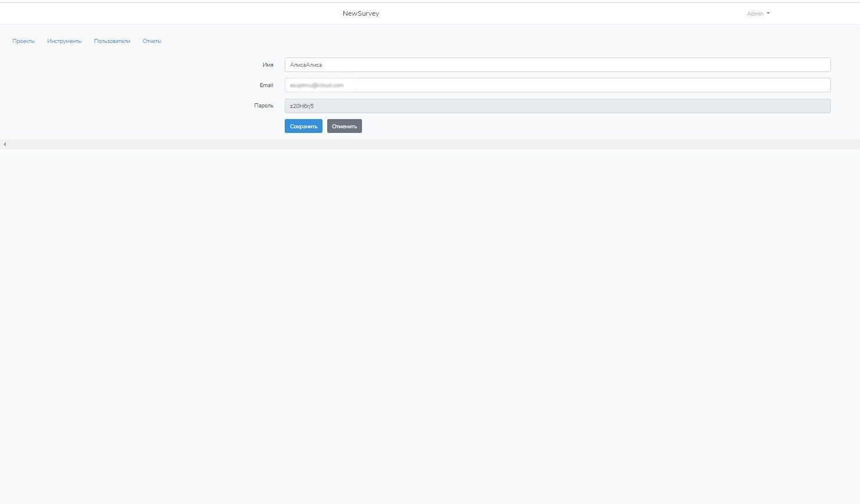The width and height of the screenshot is (860, 504).
Task: Click inside the Email input field
Action: 557,85
